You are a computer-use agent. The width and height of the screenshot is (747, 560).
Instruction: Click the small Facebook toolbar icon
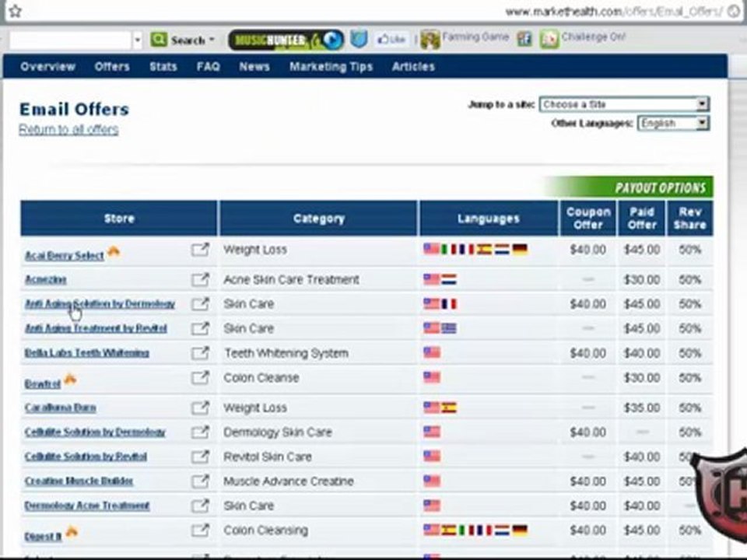524,39
